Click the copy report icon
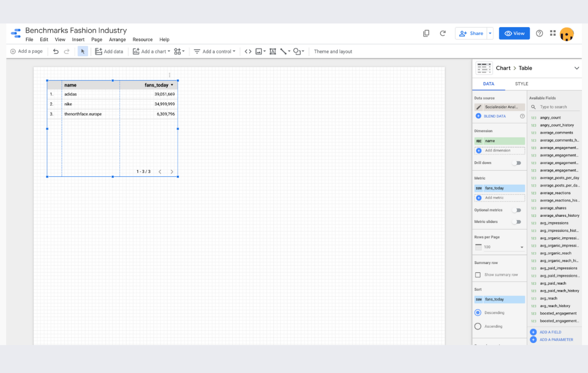The width and height of the screenshot is (588, 373). click(x=426, y=33)
